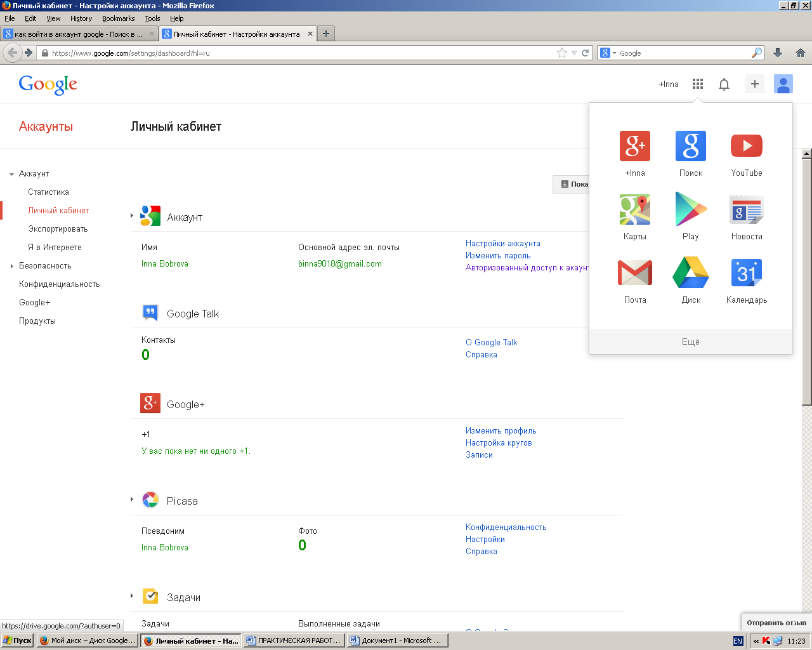Open Google Maps icon labeled Карты
The height and width of the screenshot is (650, 812).
[x=635, y=209]
